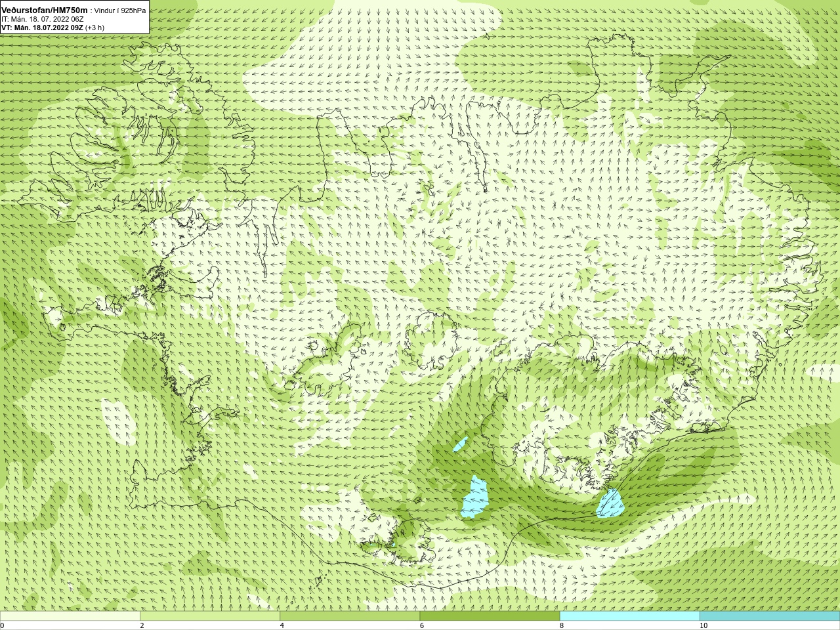Image resolution: width=840 pixels, height=630 pixels.
Task: Click the legend tick label '6'
Action: point(421,625)
